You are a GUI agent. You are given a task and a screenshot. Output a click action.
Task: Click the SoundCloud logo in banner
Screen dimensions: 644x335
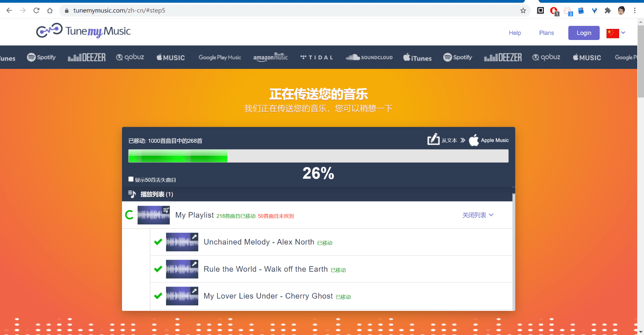point(369,57)
